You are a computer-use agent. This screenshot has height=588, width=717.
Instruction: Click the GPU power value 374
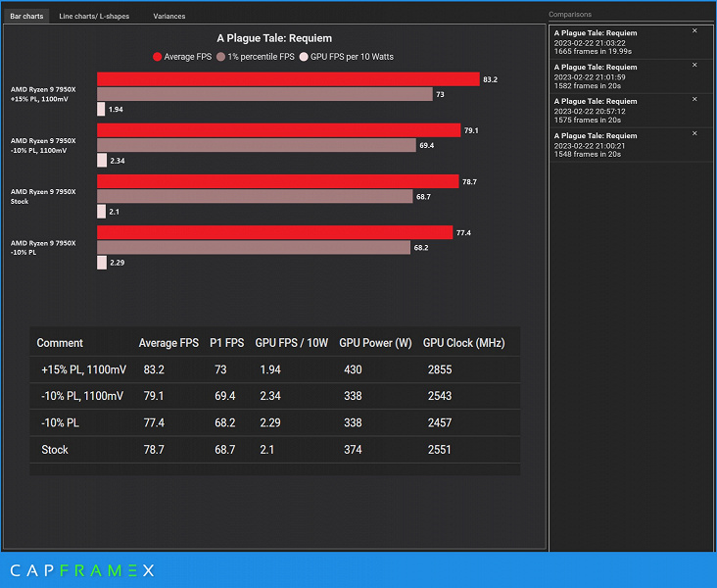[x=353, y=450]
